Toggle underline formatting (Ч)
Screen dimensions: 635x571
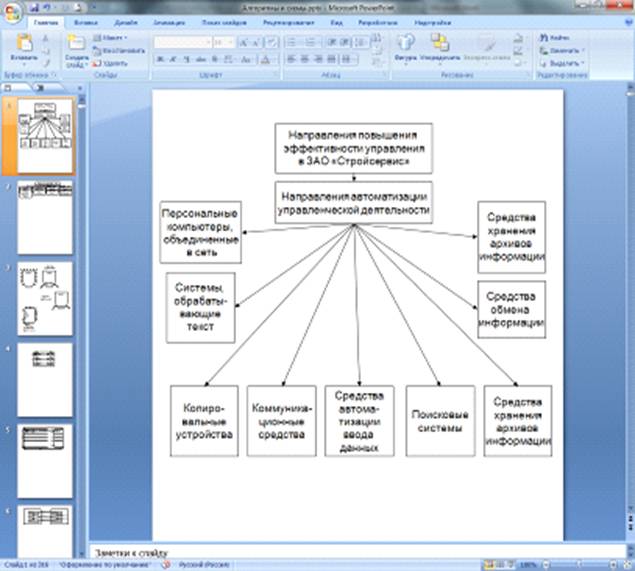pos(184,59)
